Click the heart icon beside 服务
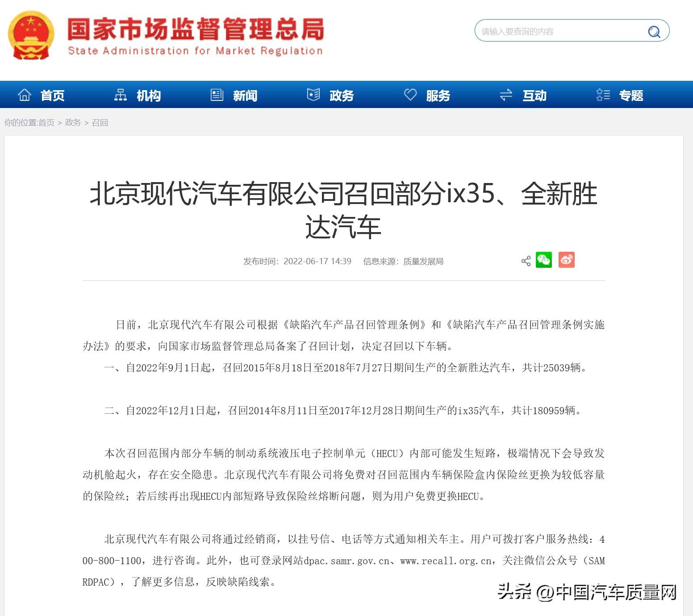693x616 pixels. (x=410, y=95)
